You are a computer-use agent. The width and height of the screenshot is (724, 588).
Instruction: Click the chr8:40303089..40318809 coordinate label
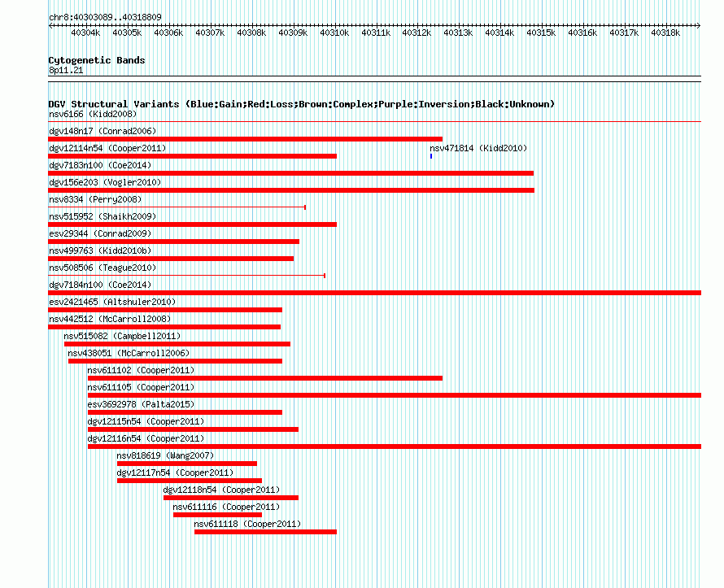coord(105,17)
